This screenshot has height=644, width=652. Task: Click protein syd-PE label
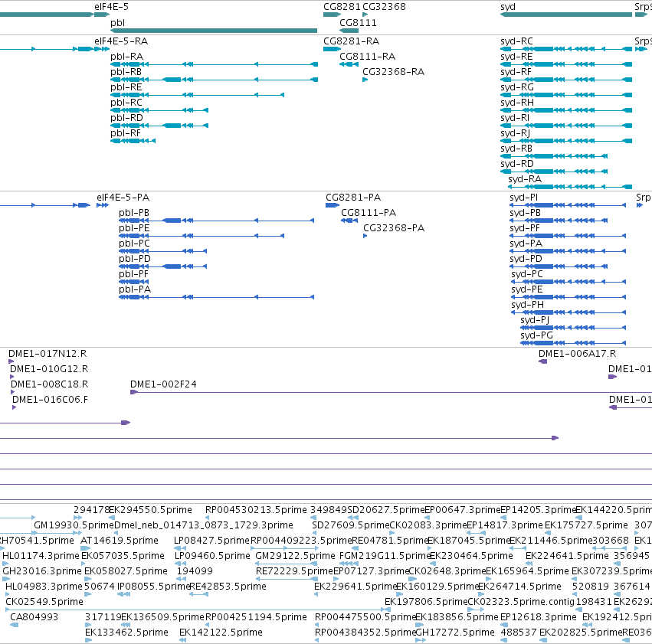coord(527,289)
